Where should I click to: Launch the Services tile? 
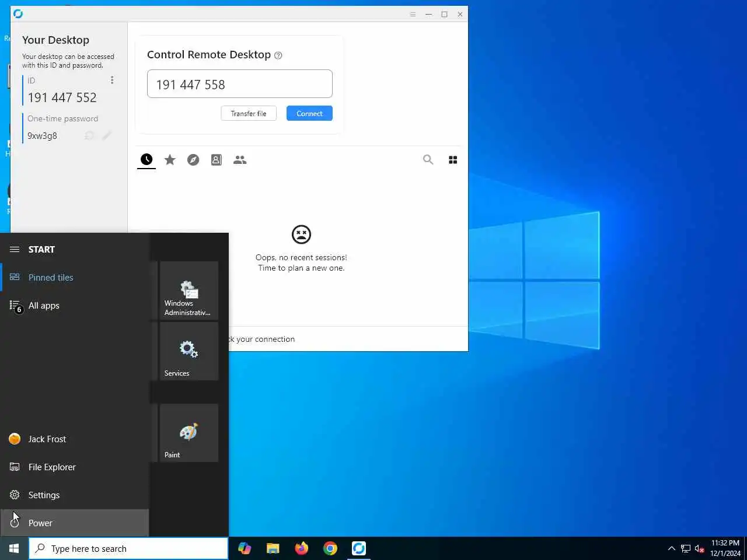189,351
